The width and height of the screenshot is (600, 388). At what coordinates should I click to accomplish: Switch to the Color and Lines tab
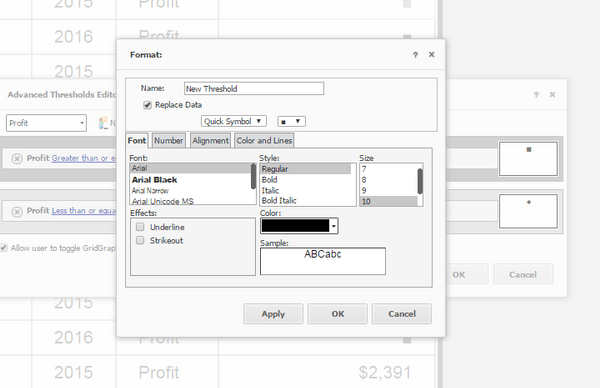[264, 140]
